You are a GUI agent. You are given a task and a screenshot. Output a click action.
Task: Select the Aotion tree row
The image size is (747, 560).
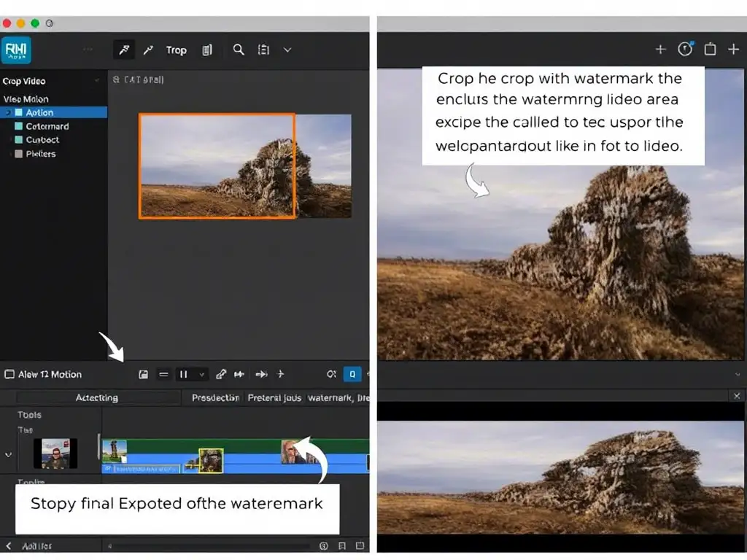pos(53,112)
